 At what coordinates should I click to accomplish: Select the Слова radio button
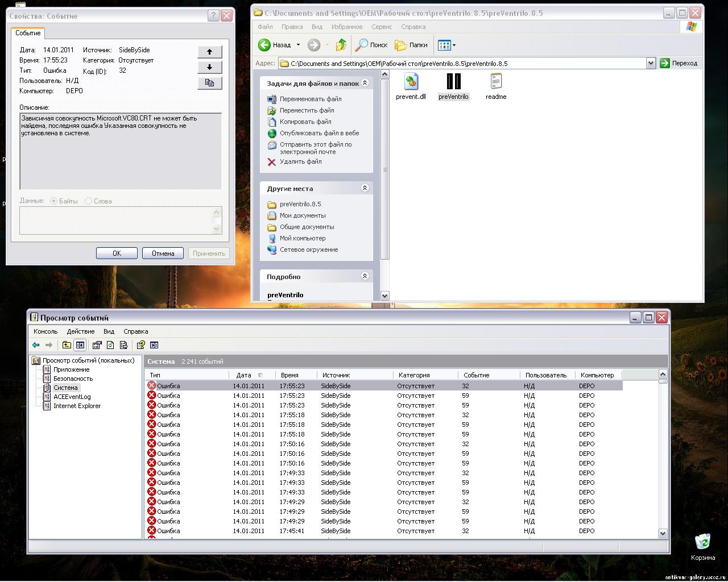(88, 201)
